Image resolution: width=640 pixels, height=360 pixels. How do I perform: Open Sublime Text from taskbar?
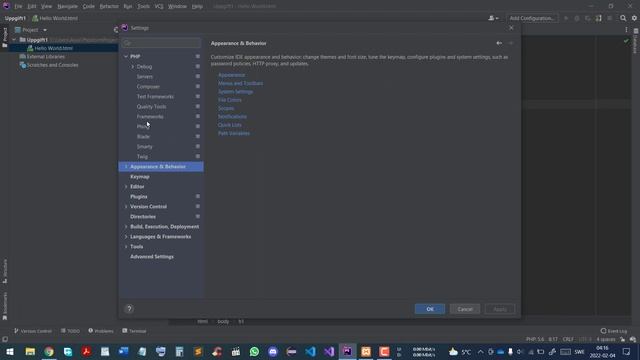[198, 351]
